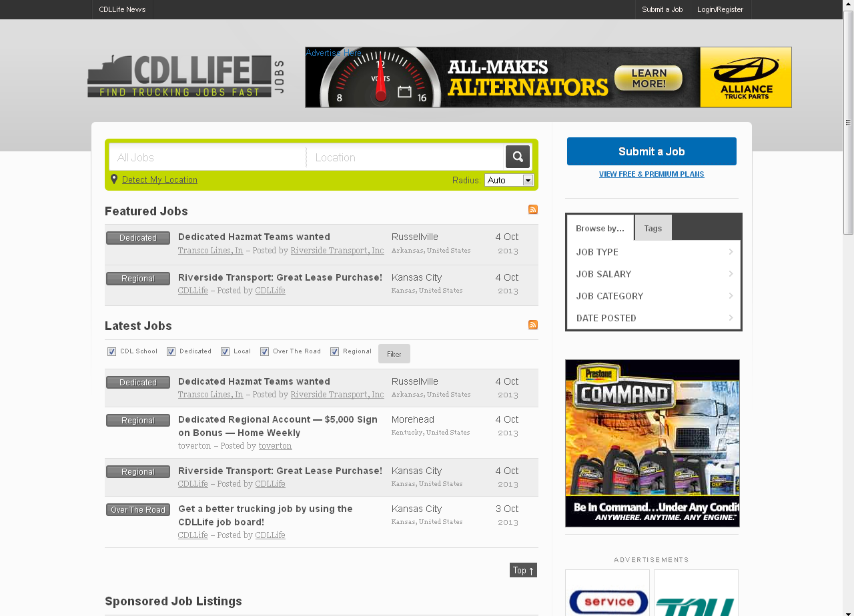Image resolution: width=854 pixels, height=616 pixels.
Task: Open Dedicated Hazmat Teams wanted in Featured Jobs
Action: click(x=254, y=237)
